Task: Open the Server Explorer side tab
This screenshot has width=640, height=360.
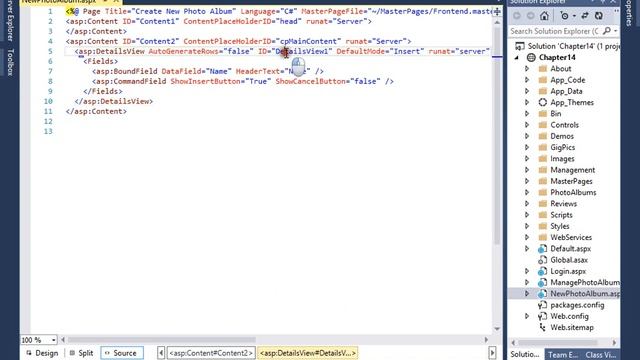Action: 10,21
